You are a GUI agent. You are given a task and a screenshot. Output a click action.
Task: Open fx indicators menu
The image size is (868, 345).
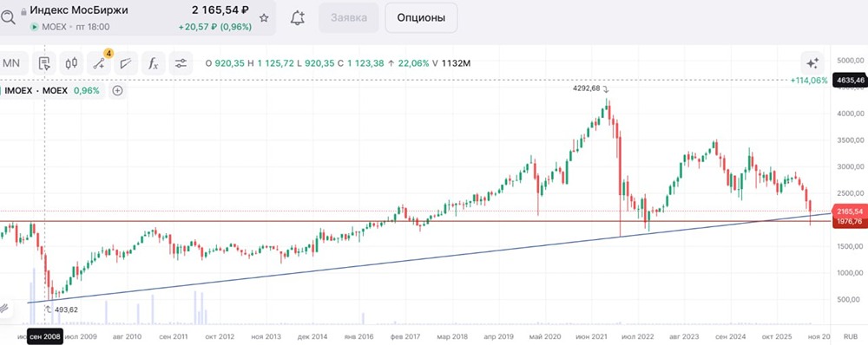[x=154, y=63]
